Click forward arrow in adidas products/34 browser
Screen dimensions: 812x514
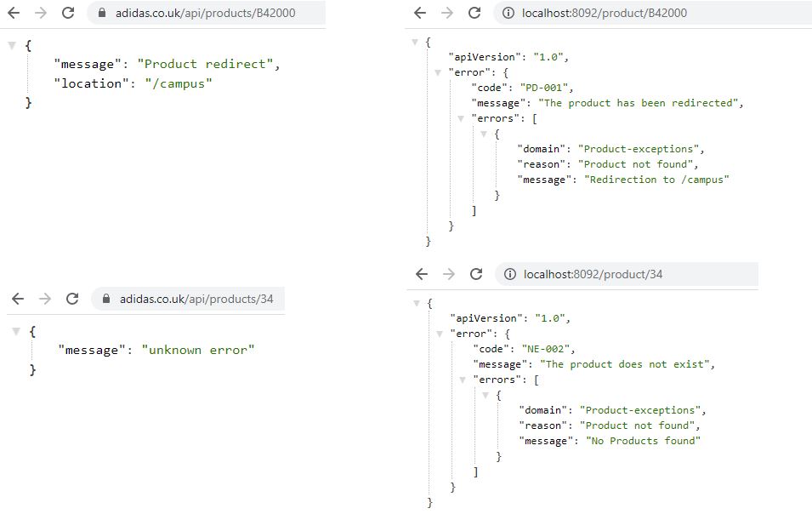pos(45,299)
